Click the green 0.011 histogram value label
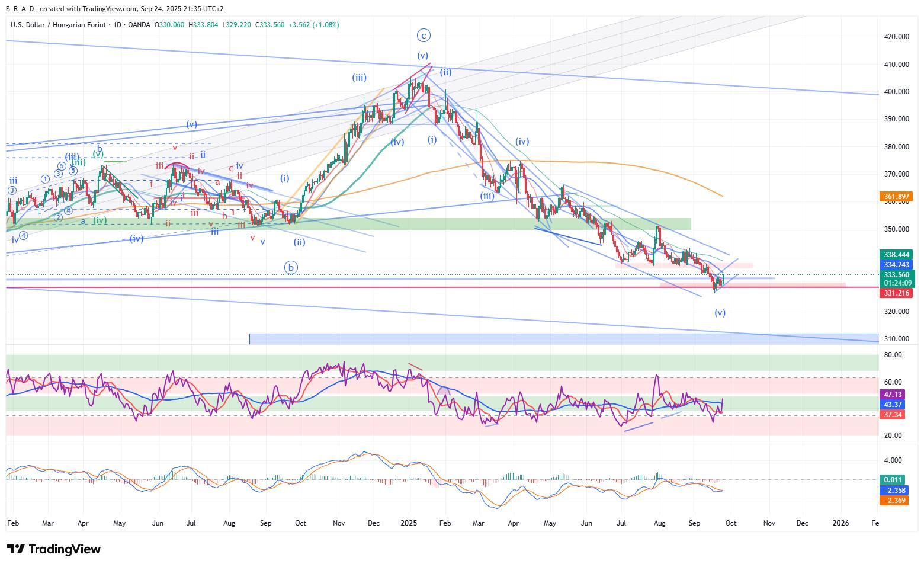 click(x=893, y=480)
